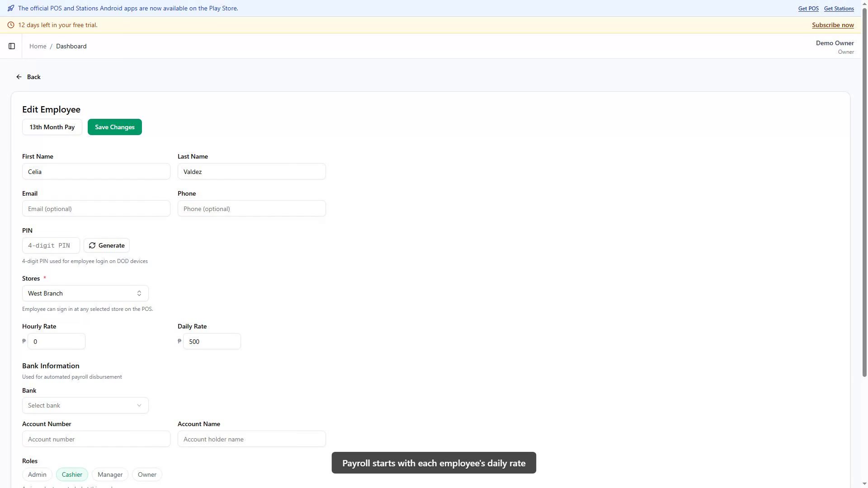Click the bank dropdown chevron arrow
The image size is (868, 488).
139,405
